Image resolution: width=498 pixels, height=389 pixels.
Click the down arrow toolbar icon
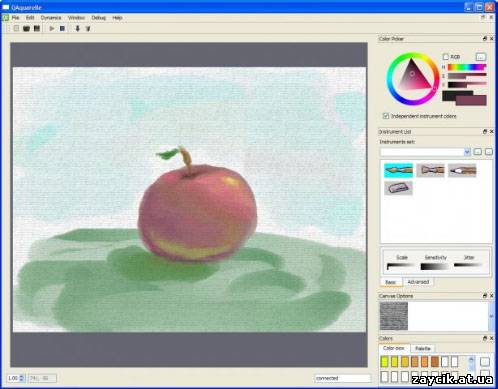point(77,29)
